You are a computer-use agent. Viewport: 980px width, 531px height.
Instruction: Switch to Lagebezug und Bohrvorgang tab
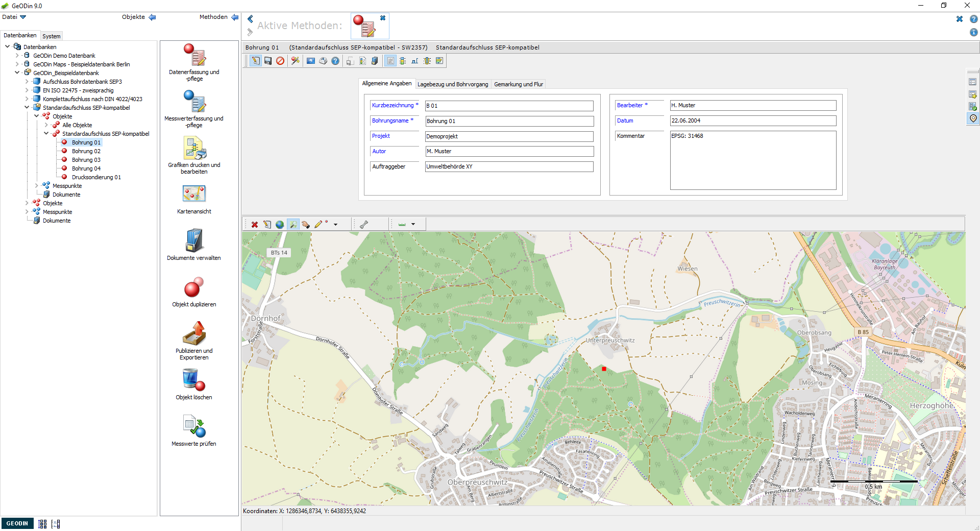point(453,84)
